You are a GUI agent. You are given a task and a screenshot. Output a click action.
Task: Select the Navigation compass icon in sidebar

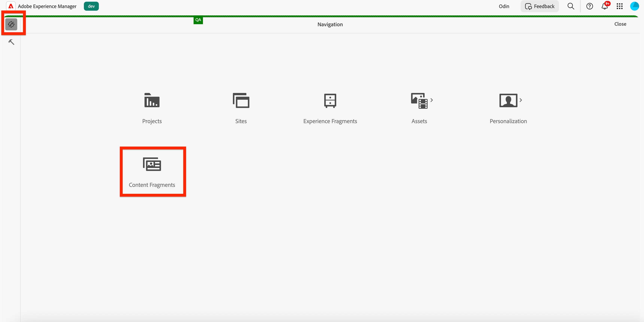pyautogui.click(x=11, y=24)
